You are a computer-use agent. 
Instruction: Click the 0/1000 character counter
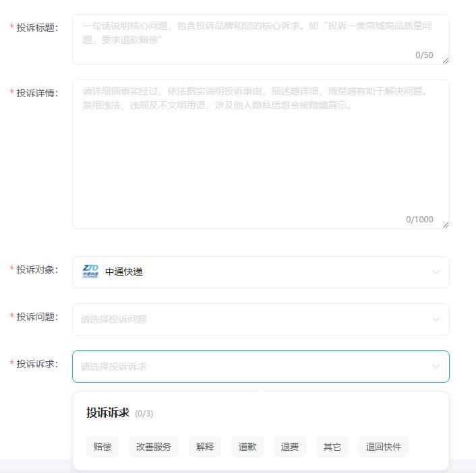pos(419,220)
